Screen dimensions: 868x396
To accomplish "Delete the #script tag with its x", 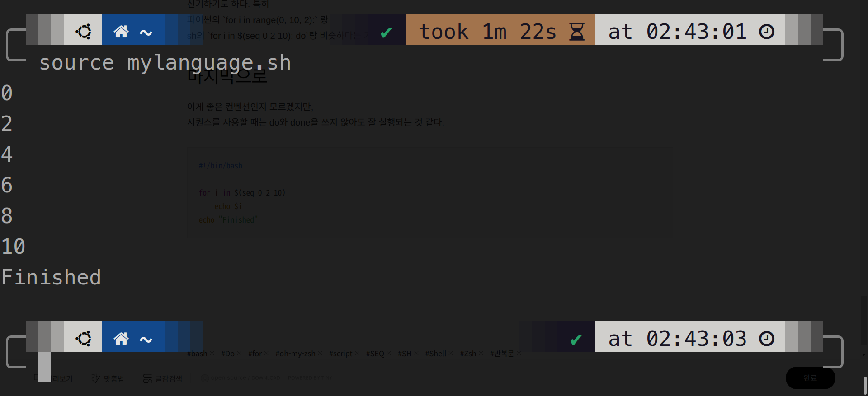I will (x=357, y=353).
